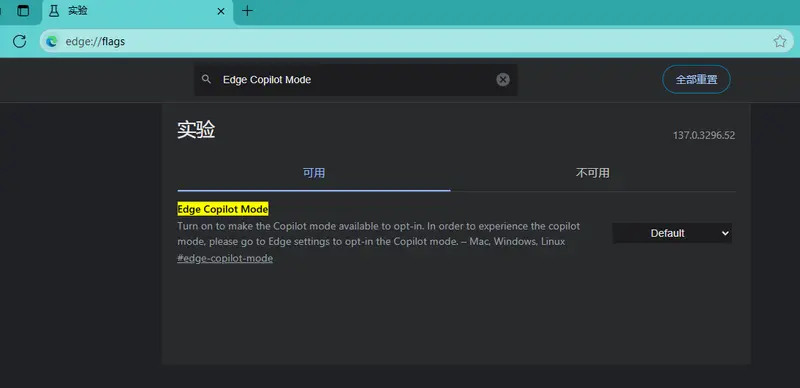Screen dimensions: 800x388
Task: Click the 实验 page heading
Action: pyautogui.click(x=196, y=130)
